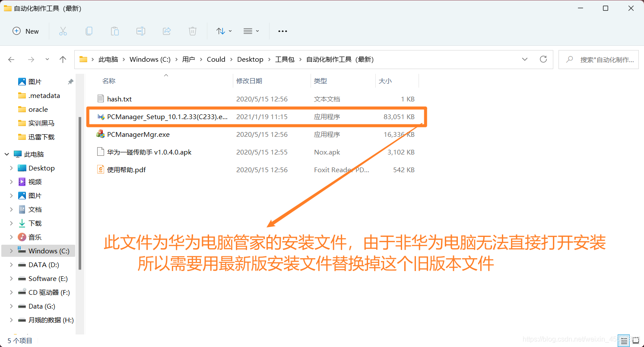The width and height of the screenshot is (644, 347).
Task: Maximize the 自动化制作工具 window
Action: [606, 8]
